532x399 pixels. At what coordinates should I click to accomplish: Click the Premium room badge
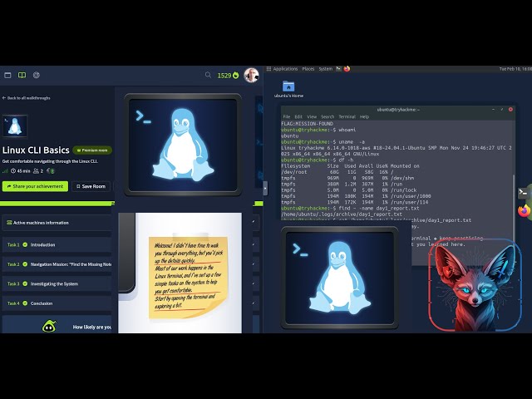point(92,150)
